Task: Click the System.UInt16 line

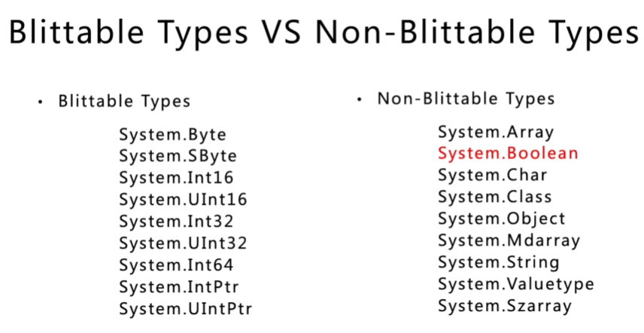Action: pyautogui.click(x=183, y=200)
